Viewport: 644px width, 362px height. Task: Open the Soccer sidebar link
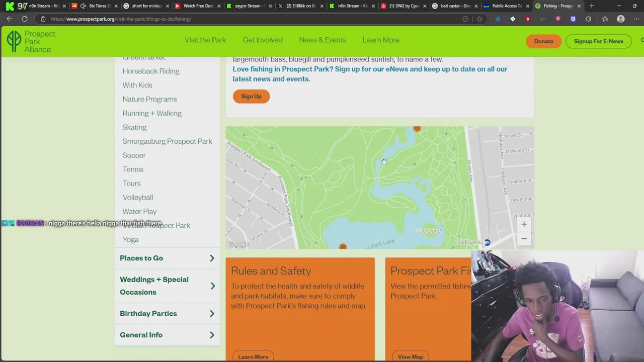(134, 155)
